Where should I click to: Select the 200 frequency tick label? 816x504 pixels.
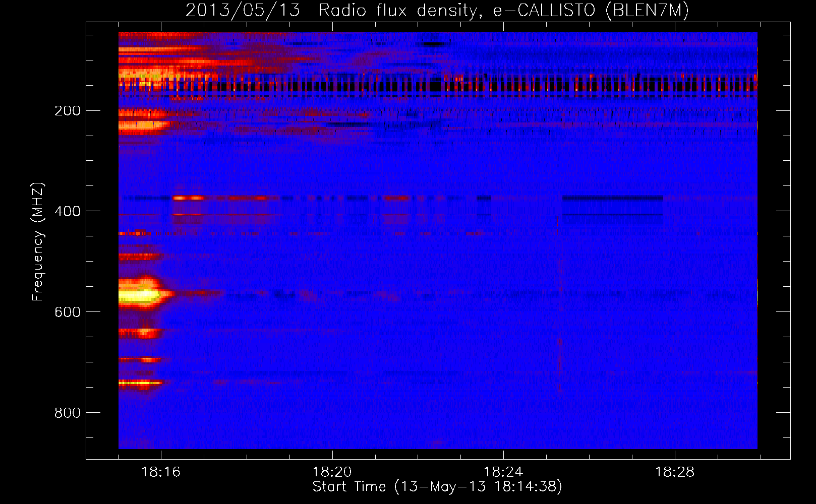click(68, 110)
